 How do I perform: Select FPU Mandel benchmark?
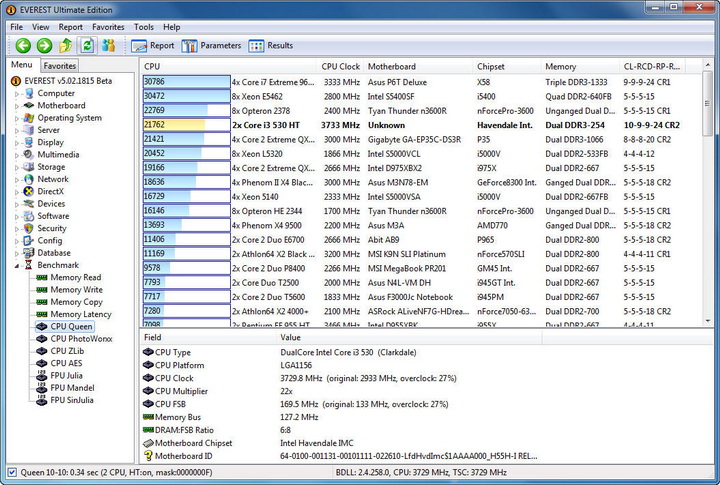72,388
